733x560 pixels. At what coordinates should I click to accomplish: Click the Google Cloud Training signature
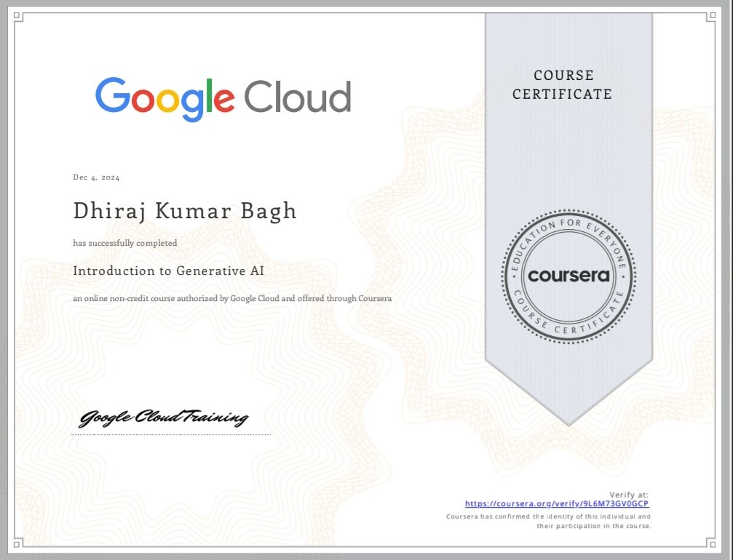coord(164,417)
